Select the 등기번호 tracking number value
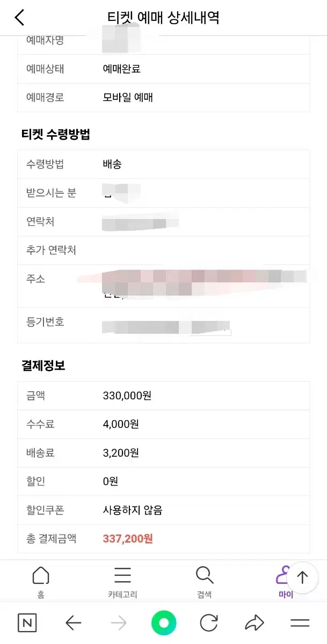 coord(166,326)
